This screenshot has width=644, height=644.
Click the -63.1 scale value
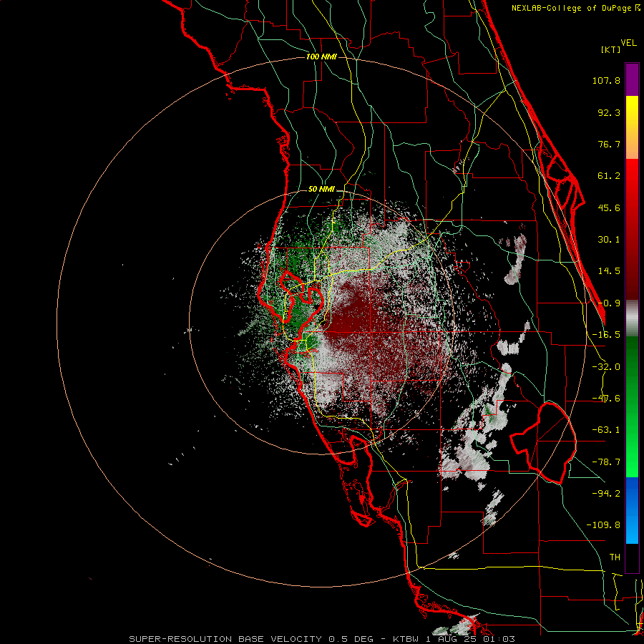coord(606,430)
